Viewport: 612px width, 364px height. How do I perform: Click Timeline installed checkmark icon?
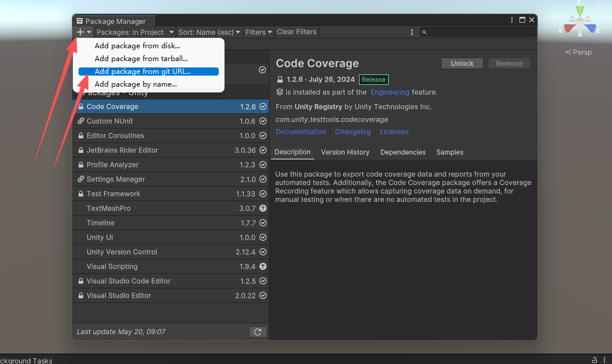pos(263,223)
